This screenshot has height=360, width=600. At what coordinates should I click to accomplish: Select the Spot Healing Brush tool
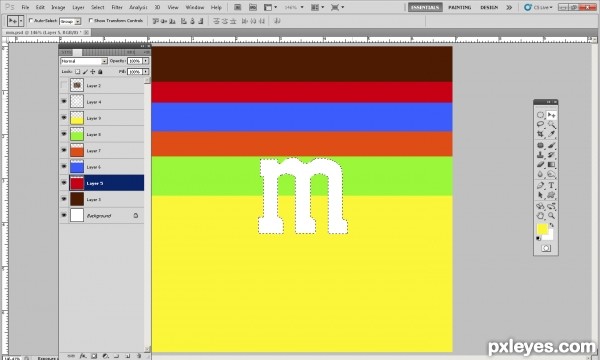click(540, 145)
